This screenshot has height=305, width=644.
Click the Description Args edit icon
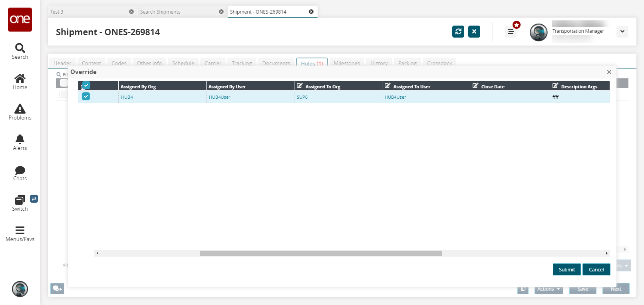coord(555,86)
